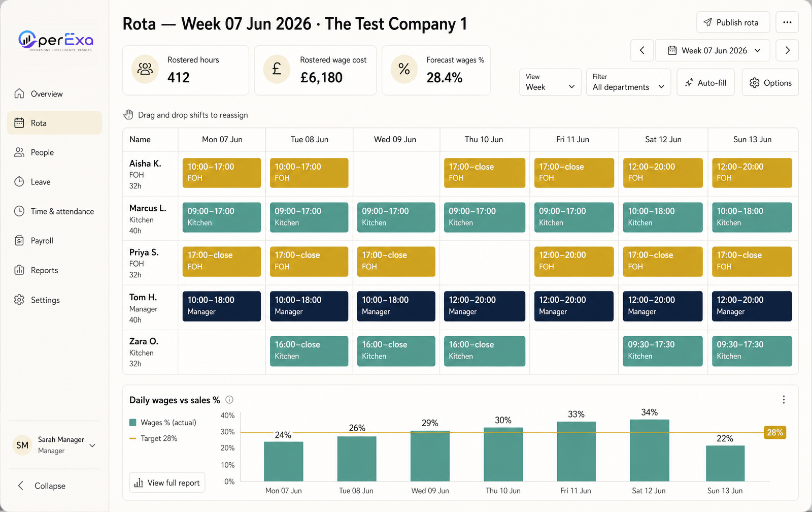Select Marcus L. Wed 09:00–17:00 Kitchen shift

tap(396, 217)
